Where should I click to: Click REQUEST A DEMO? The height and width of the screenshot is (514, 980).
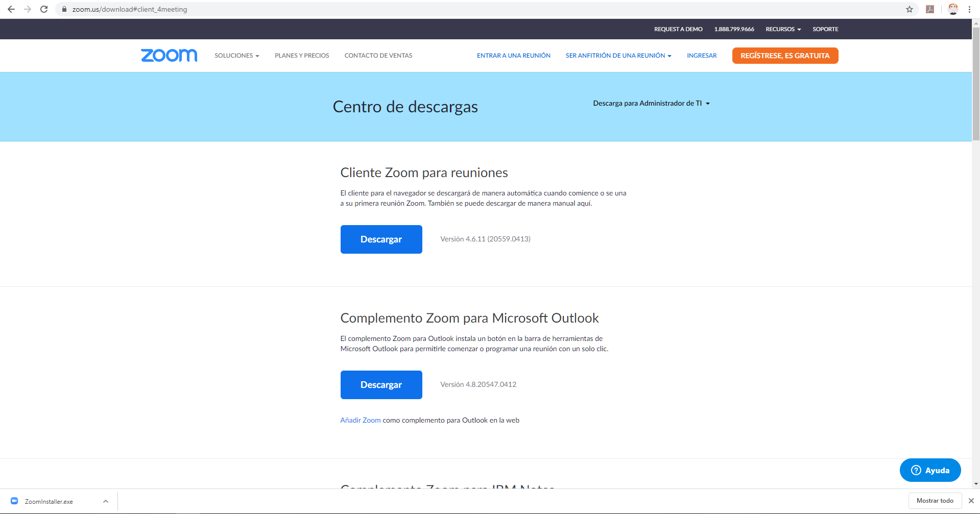pyautogui.click(x=678, y=29)
